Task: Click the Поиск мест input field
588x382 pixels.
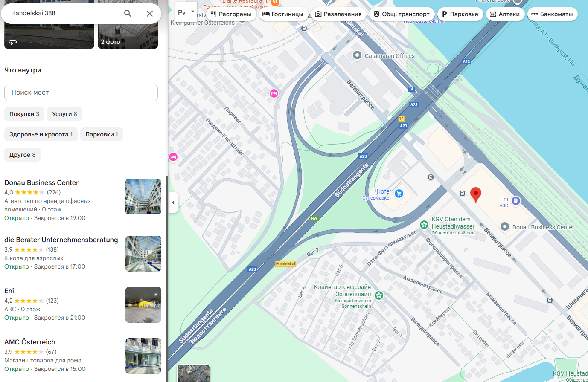Action: (81, 93)
